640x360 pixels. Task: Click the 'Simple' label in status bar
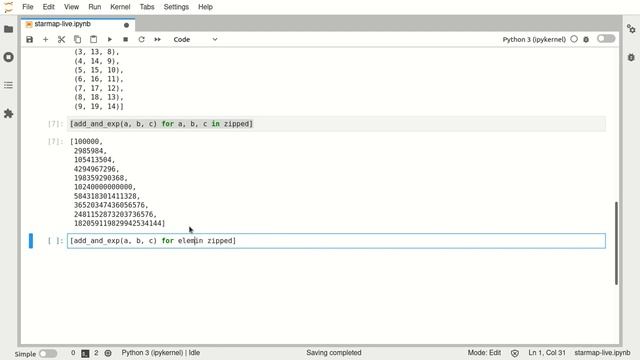pyautogui.click(x=25, y=354)
